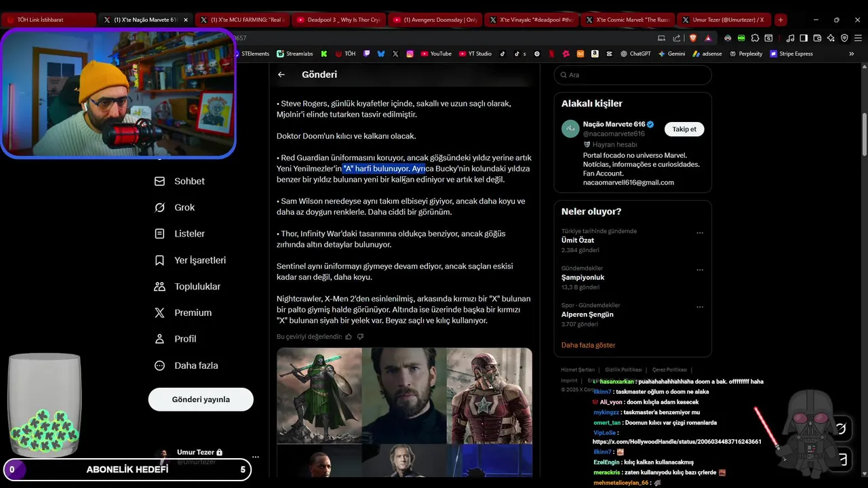Close the Nação Marvete 616 tab
868x488 pixels.
(x=186, y=20)
